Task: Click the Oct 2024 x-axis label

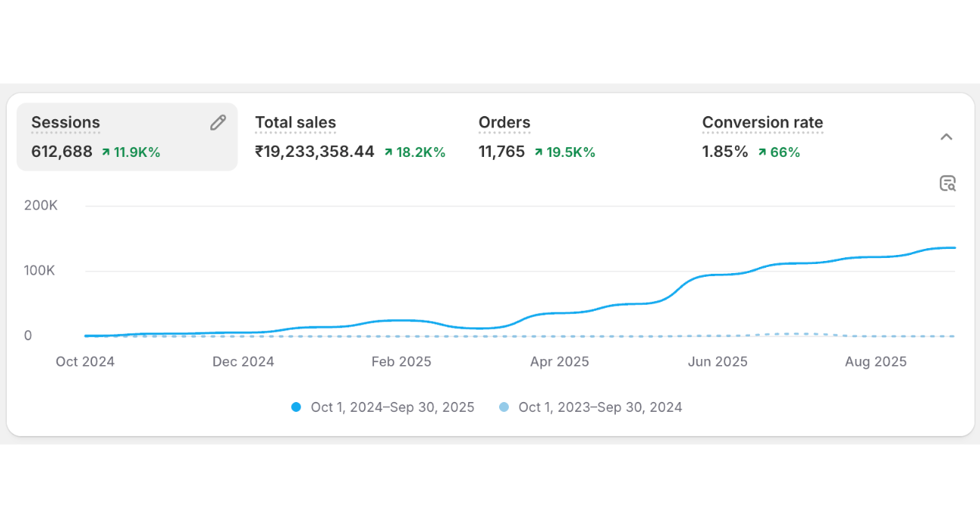Action: click(x=85, y=362)
